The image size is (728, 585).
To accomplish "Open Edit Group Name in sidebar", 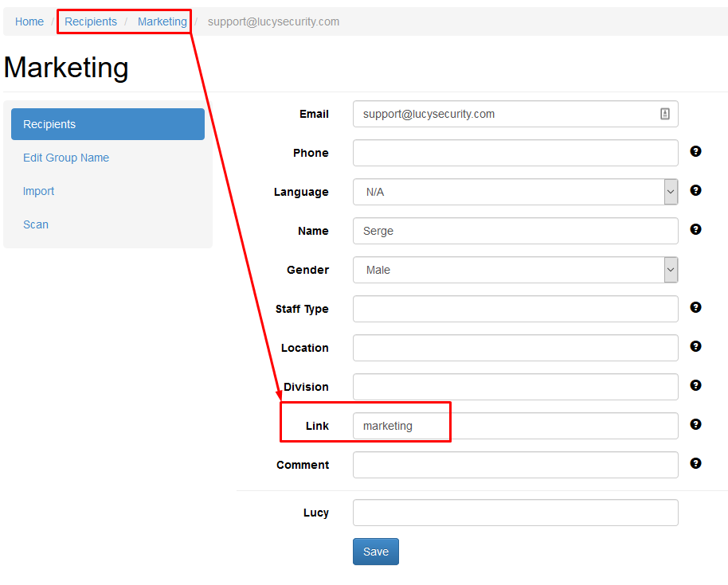I will [66, 158].
